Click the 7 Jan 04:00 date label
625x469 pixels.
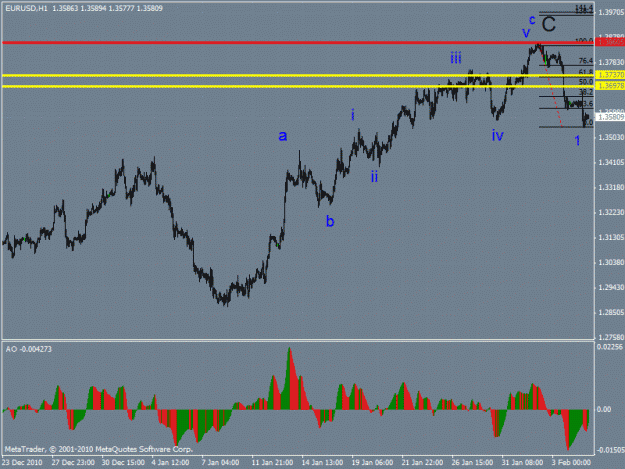click(220, 462)
